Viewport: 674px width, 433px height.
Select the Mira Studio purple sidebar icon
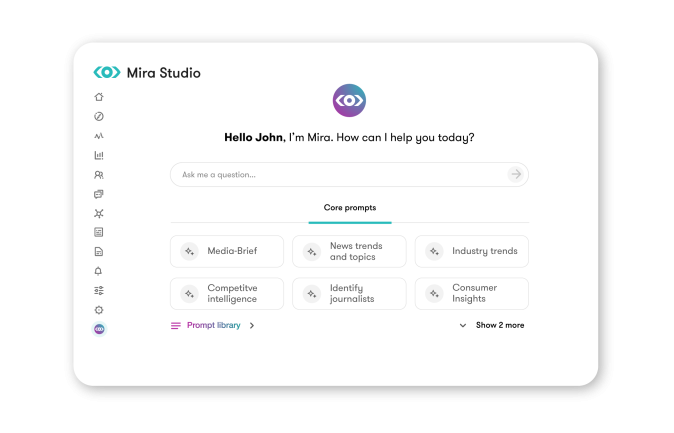(99, 329)
